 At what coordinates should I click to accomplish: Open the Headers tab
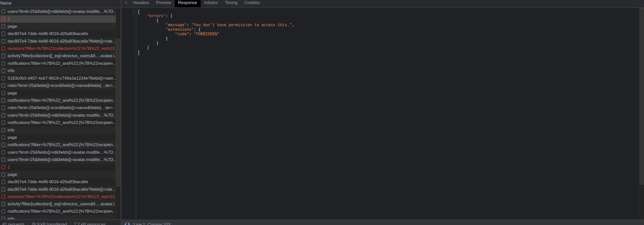pyautogui.click(x=141, y=3)
